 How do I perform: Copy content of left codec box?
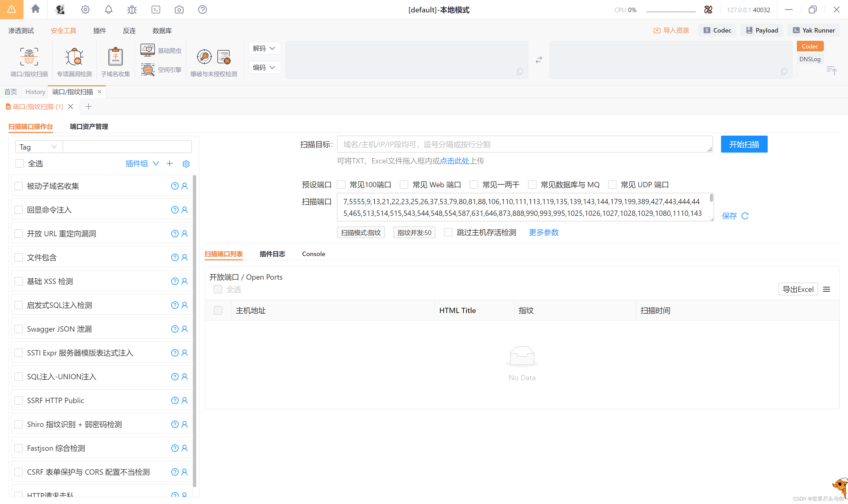(520, 71)
